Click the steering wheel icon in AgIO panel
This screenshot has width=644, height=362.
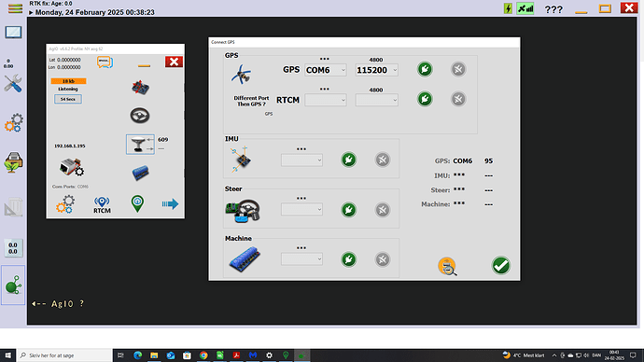tap(140, 116)
